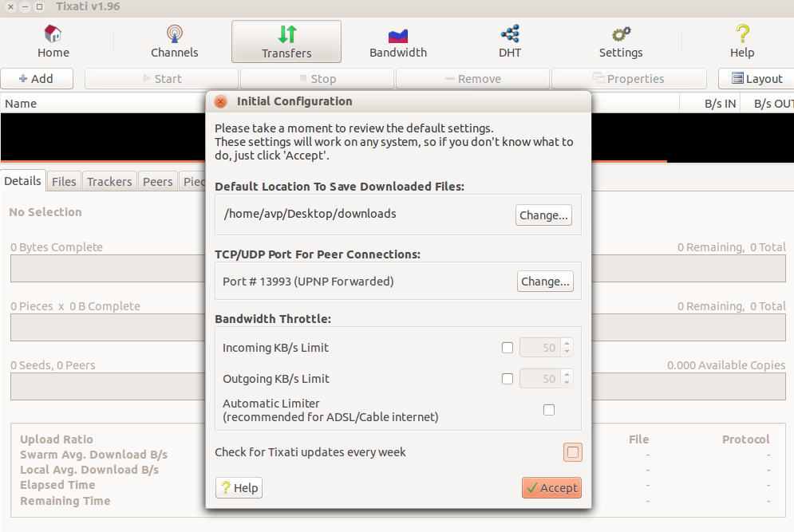Open the Help question mark icon
Screen dimensions: 794x532
point(742,34)
